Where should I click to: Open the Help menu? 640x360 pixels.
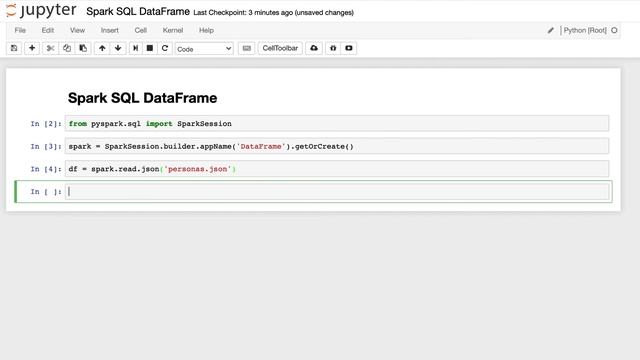[x=206, y=30]
